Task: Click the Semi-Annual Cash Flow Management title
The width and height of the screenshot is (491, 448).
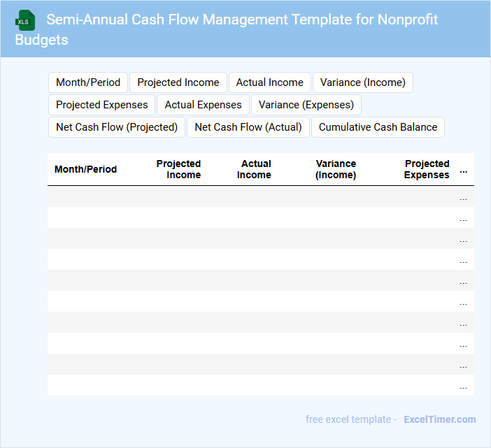Action: [x=226, y=29]
